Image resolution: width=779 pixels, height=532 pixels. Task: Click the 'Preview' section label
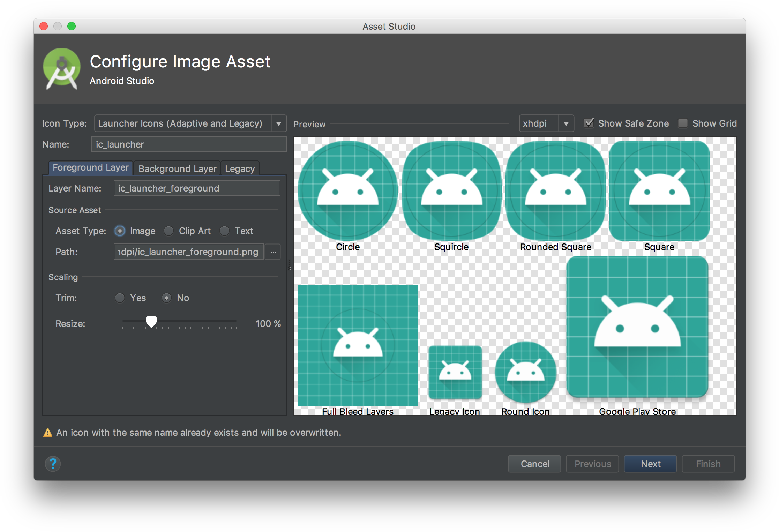coord(309,124)
